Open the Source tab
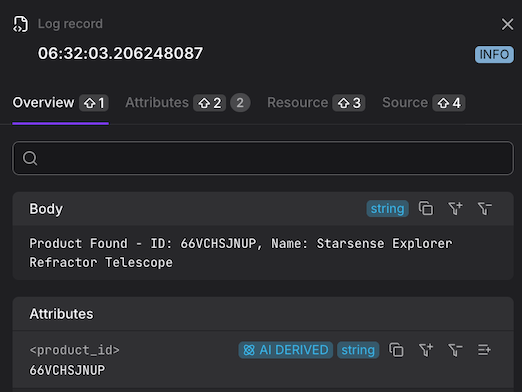The image size is (522, 392). click(424, 103)
